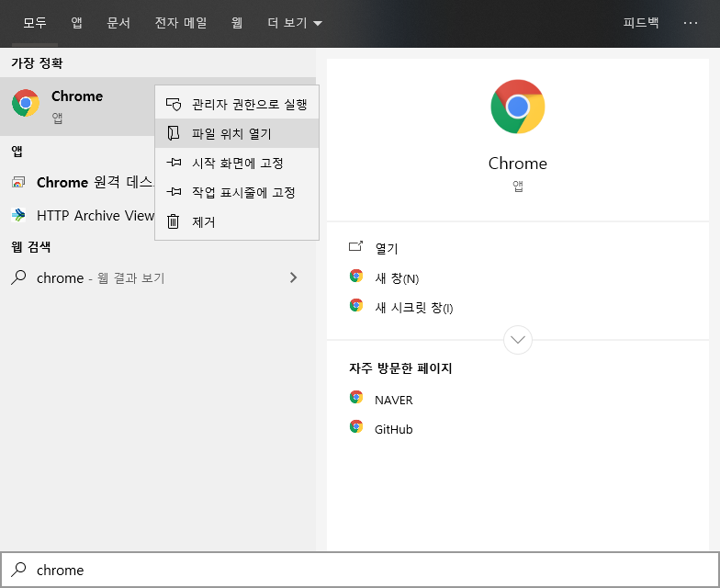Click the HTTP Archive Viewer icon
Viewport: 720px width, 588px height.
point(18,215)
